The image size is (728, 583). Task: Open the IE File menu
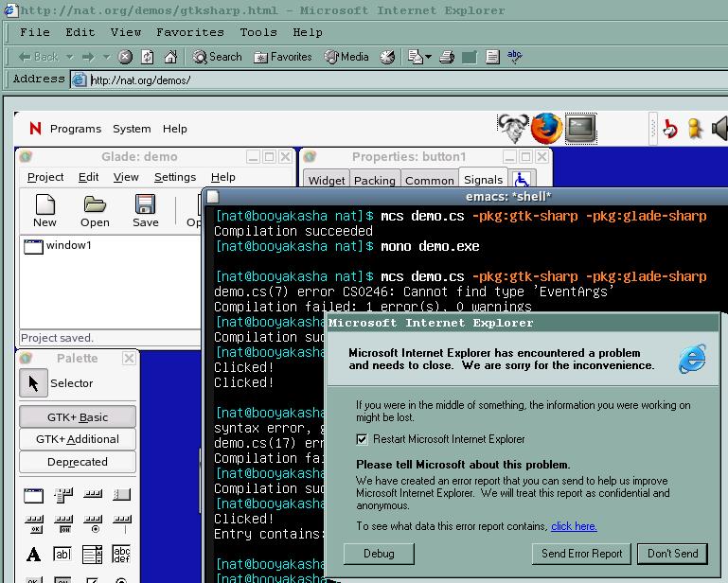coord(35,32)
